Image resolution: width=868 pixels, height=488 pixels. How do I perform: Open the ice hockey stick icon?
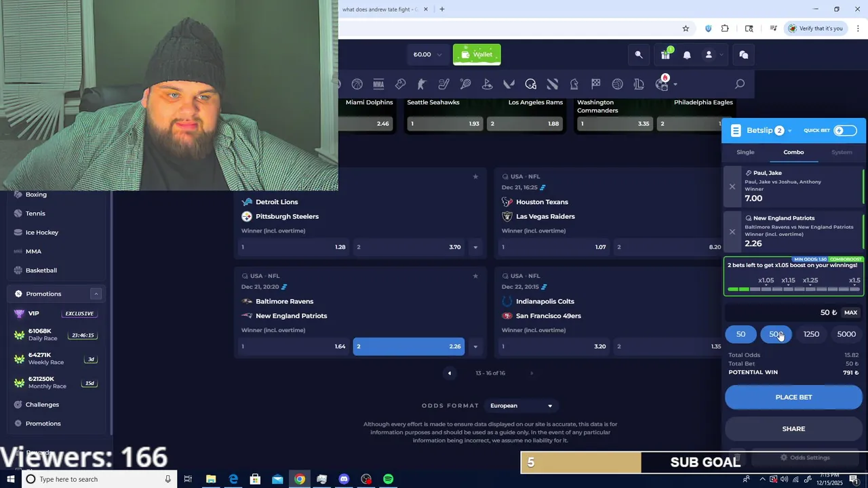pyautogui.click(x=443, y=84)
